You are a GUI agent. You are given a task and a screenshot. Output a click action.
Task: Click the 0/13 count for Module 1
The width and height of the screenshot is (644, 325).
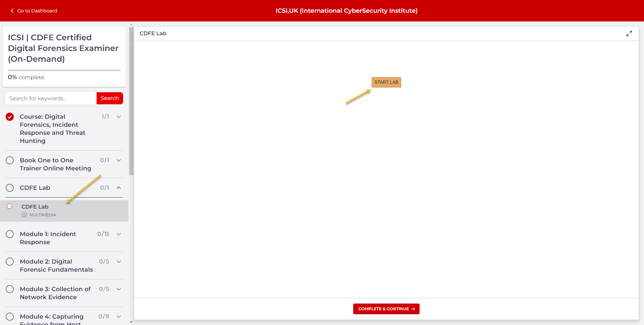103,234
